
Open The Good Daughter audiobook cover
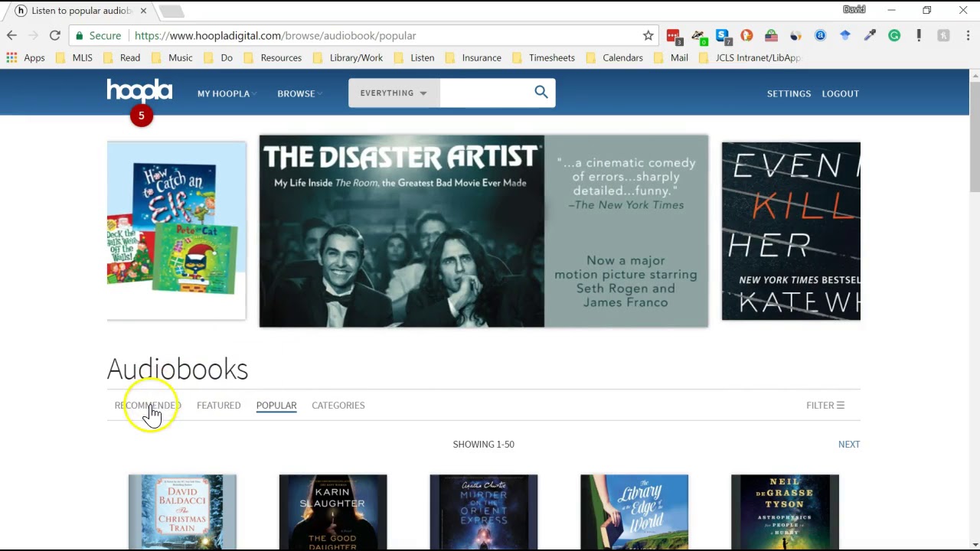[x=333, y=511]
